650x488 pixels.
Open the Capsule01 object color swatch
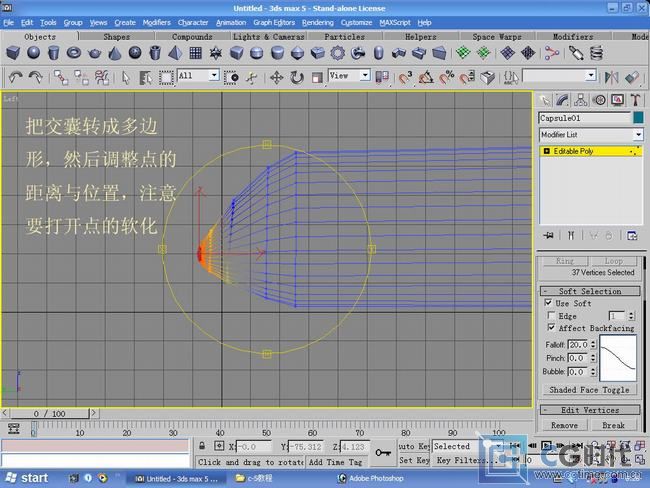638,118
